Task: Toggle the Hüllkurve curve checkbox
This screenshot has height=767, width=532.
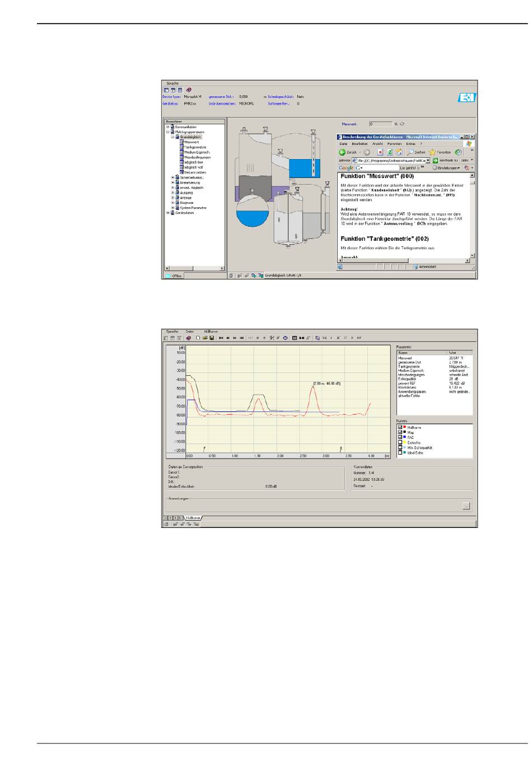Action: click(x=400, y=428)
